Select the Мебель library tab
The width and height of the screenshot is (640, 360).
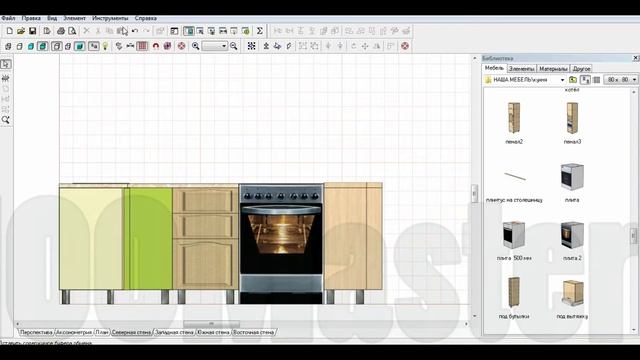coord(494,68)
